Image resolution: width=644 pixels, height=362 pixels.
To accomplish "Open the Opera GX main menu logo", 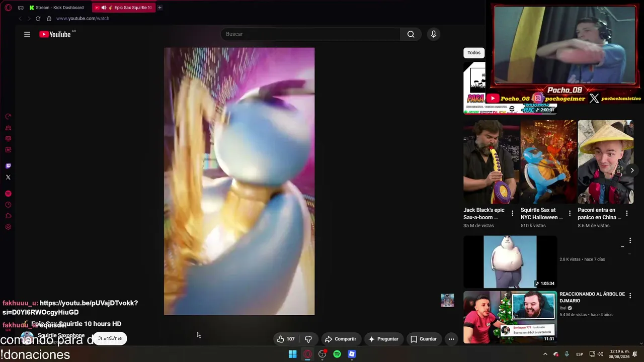I will [x=8, y=8].
